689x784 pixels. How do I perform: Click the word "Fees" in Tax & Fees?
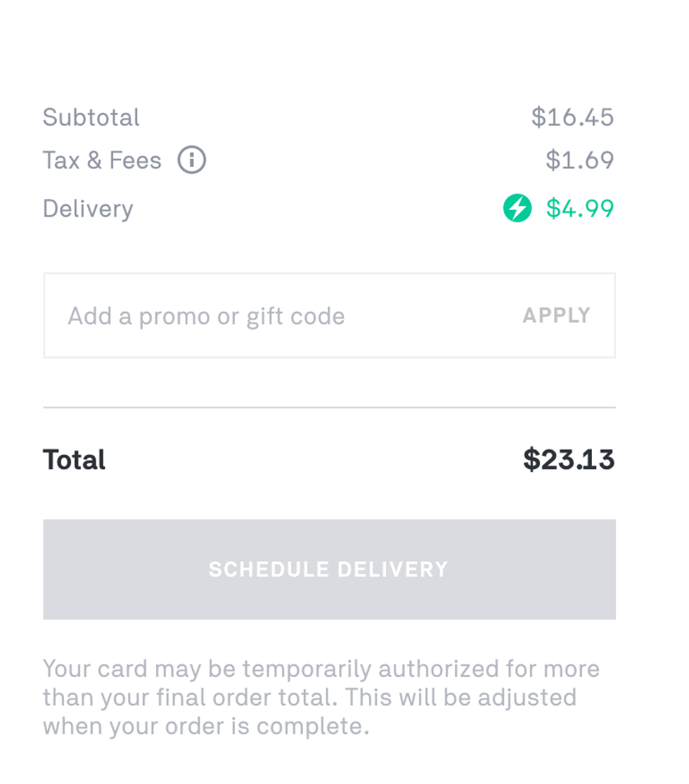135,161
